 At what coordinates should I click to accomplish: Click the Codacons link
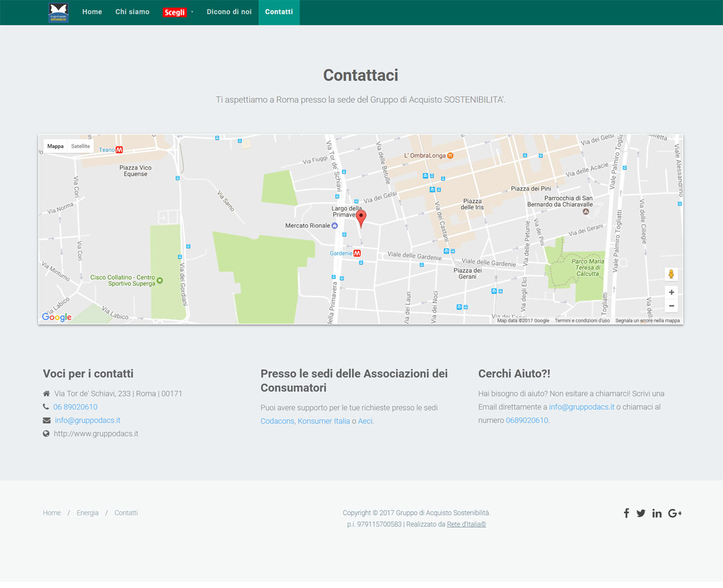click(x=277, y=421)
